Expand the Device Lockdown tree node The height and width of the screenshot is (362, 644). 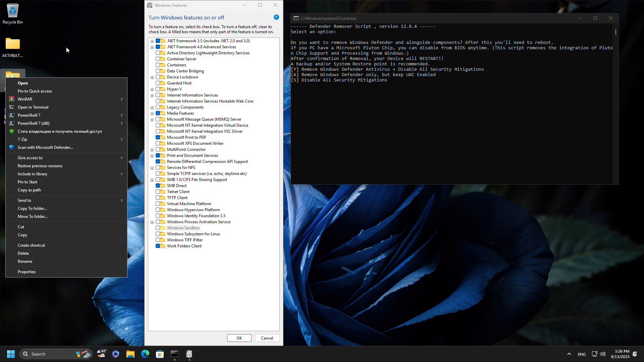coord(152,77)
